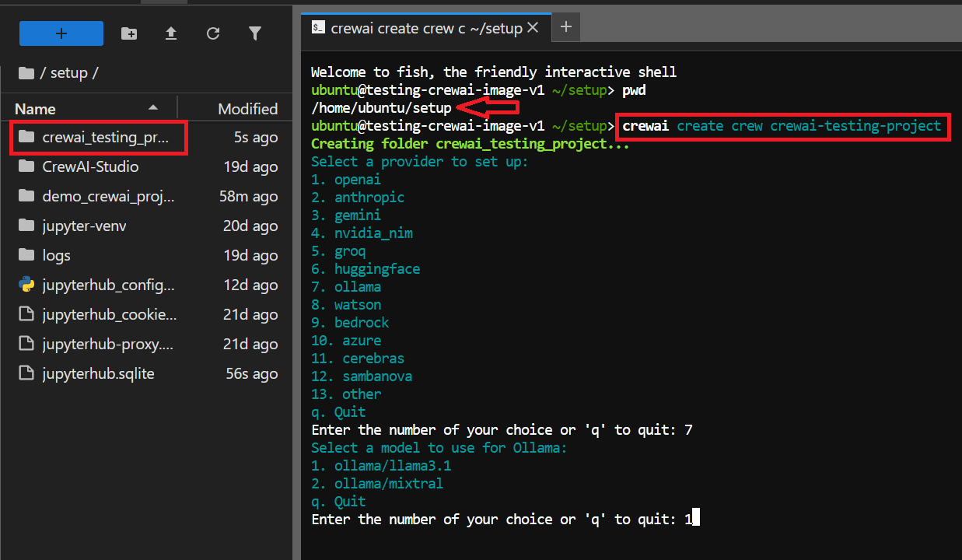Open the logs folder
The width and height of the screenshot is (962, 560).
point(146,255)
